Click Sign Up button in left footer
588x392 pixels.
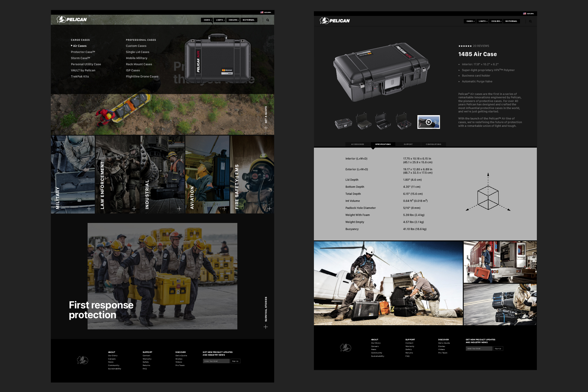click(235, 361)
